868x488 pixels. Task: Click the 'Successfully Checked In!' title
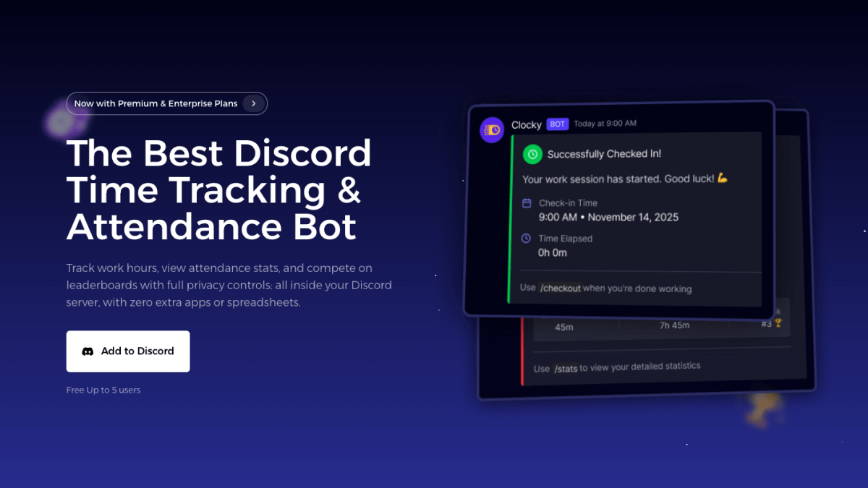[x=604, y=154]
